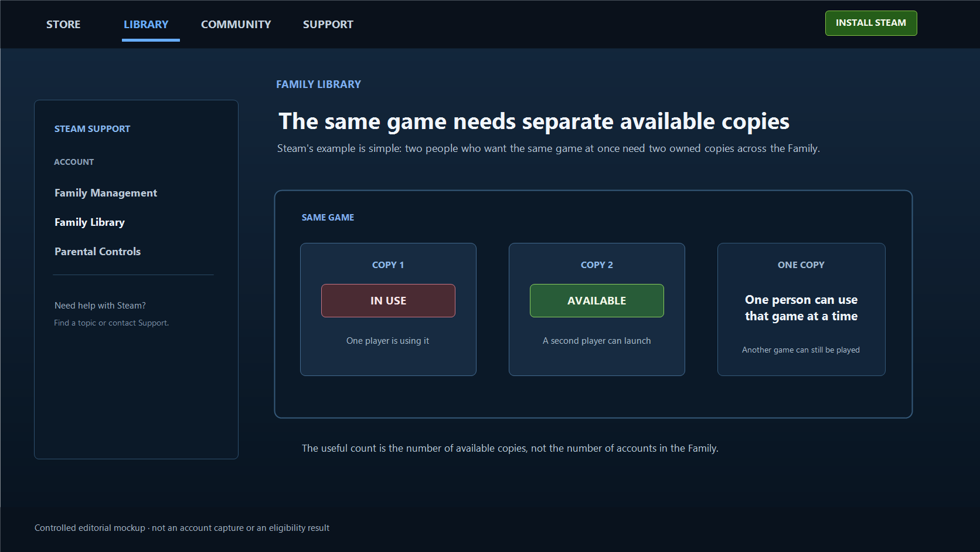Click the SAME GAME panel label
The image size is (980, 552).
[x=328, y=217]
